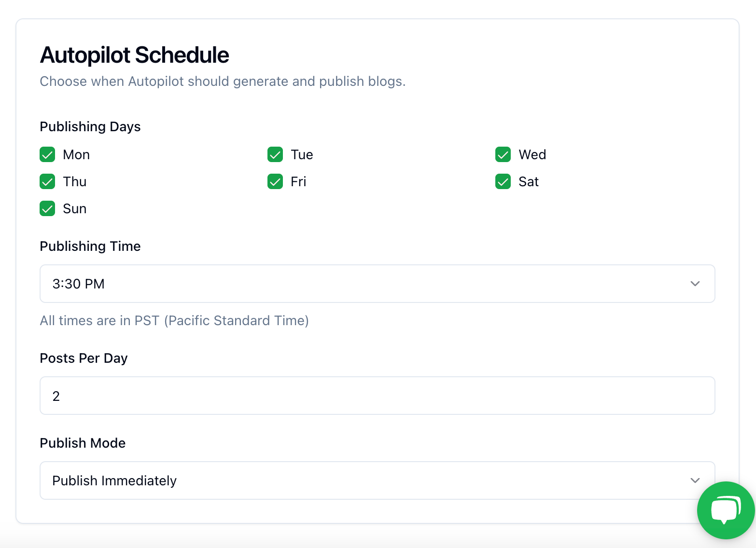
Task: Focus the Posts Per Day input field
Action: (377, 396)
